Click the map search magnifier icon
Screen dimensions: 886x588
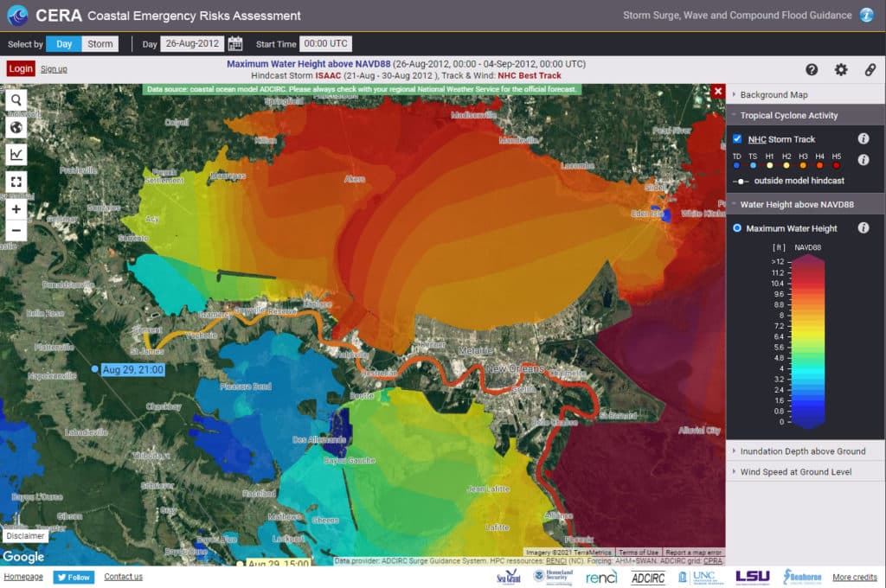pyautogui.click(x=16, y=100)
